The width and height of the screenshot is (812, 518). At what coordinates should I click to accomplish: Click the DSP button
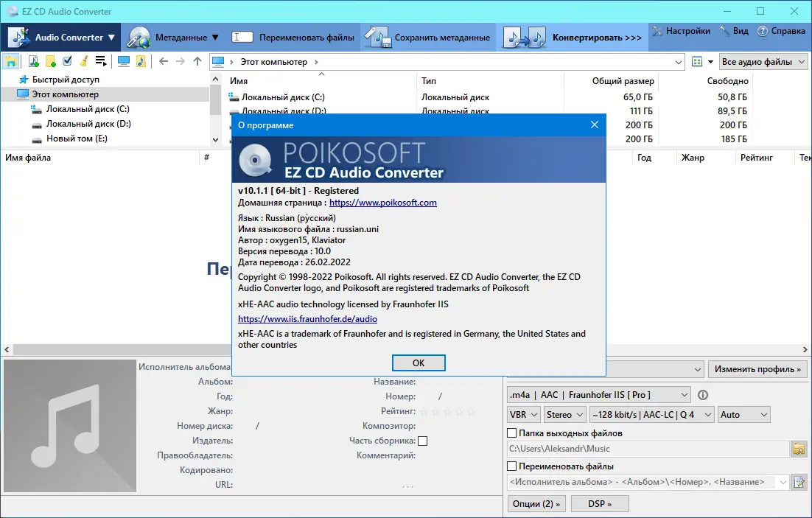(x=600, y=504)
